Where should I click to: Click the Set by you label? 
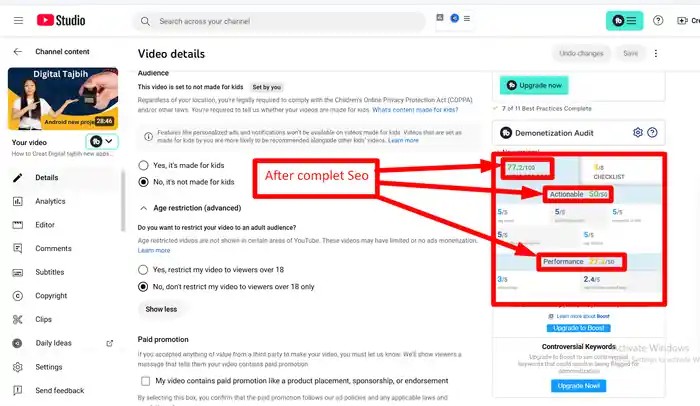tap(267, 87)
